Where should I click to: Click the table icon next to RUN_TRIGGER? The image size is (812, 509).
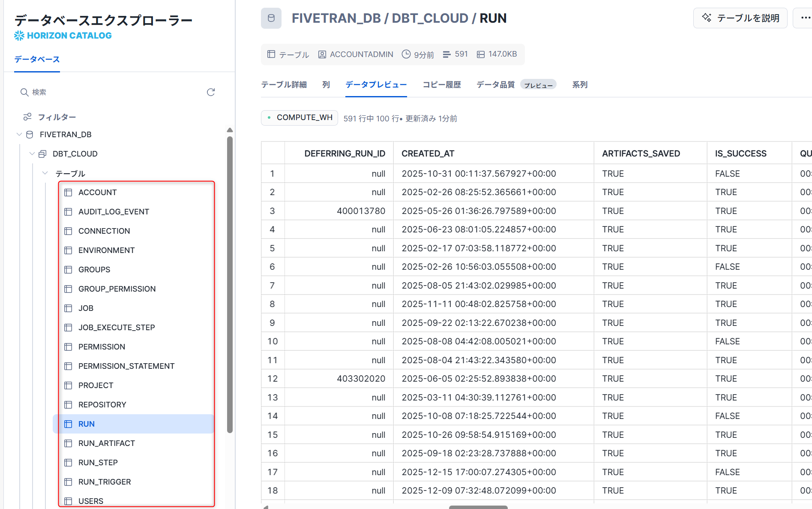coord(68,482)
